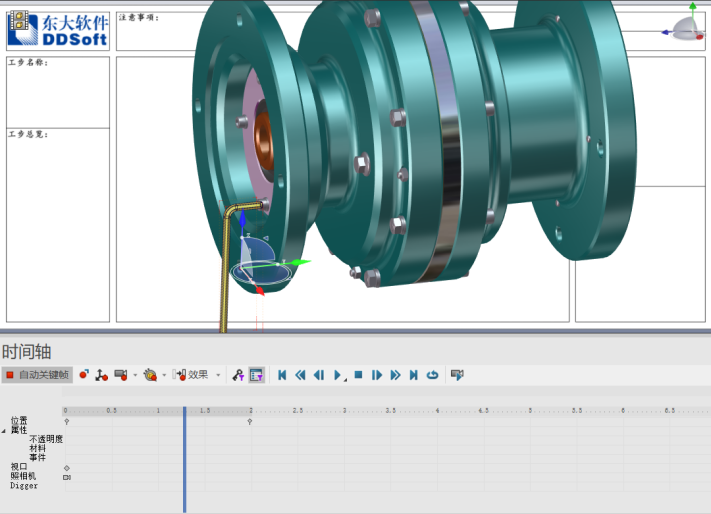Image resolution: width=711 pixels, height=514 pixels.
Task: Click the position keyframe at time 0
Action: tap(67, 422)
